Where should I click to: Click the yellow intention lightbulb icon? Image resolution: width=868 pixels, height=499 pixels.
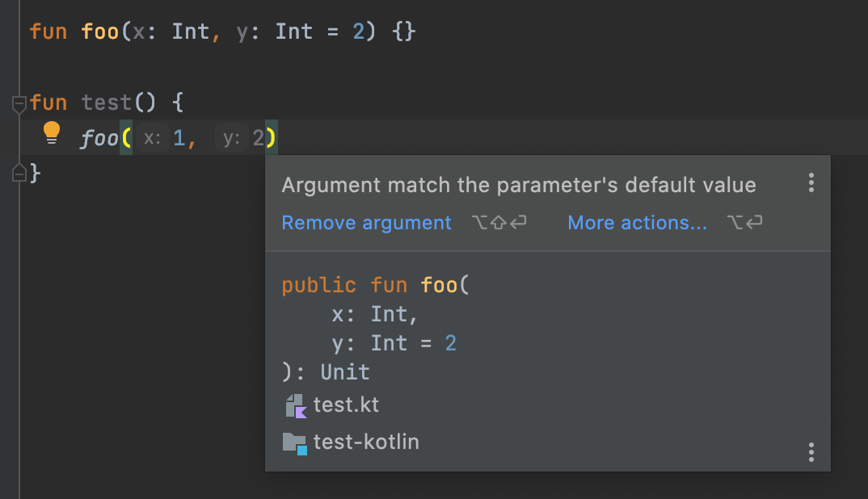[x=52, y=132]
